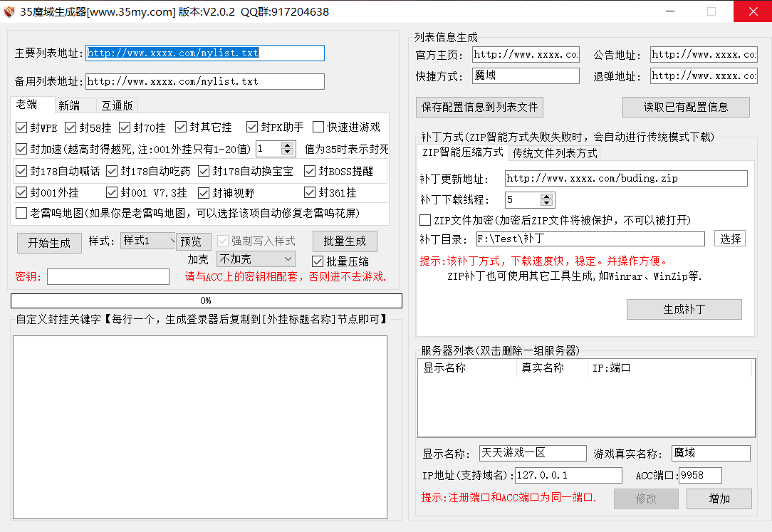This screenshot has height=532, width=772.
Task: Open the 加壳 dropdown showing 不加壳
Action: 256,259
